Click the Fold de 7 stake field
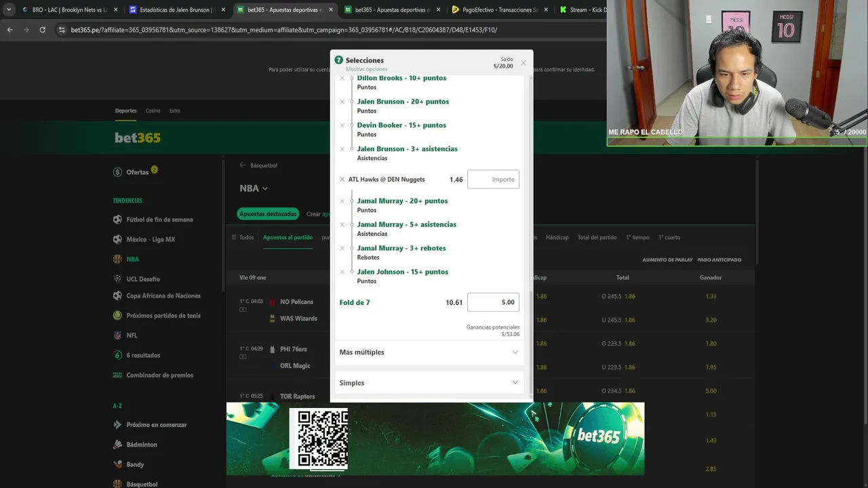 click(x=493, y=302)
